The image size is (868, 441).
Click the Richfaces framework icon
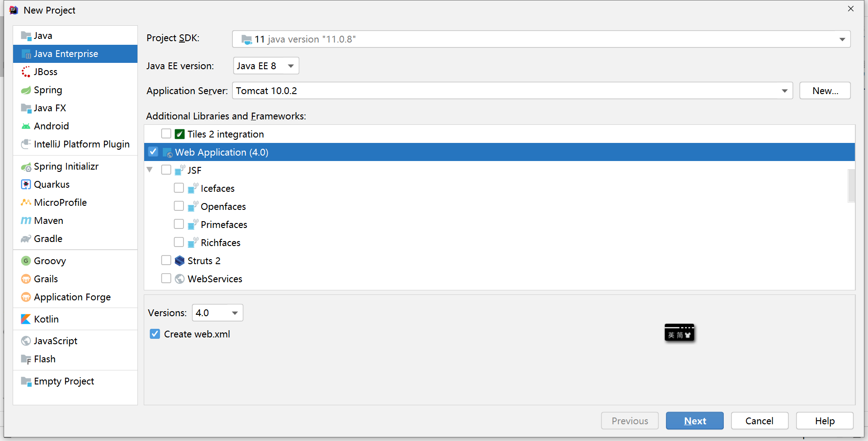coord(193,242)
